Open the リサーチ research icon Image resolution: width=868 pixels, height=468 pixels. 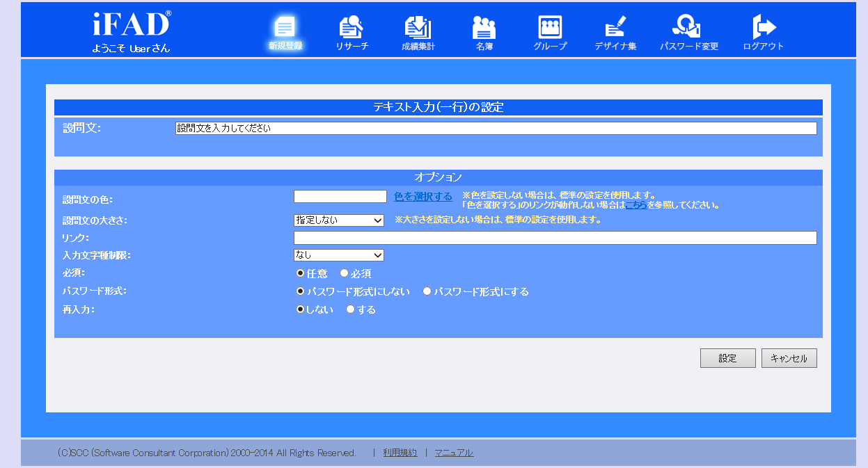352,26
